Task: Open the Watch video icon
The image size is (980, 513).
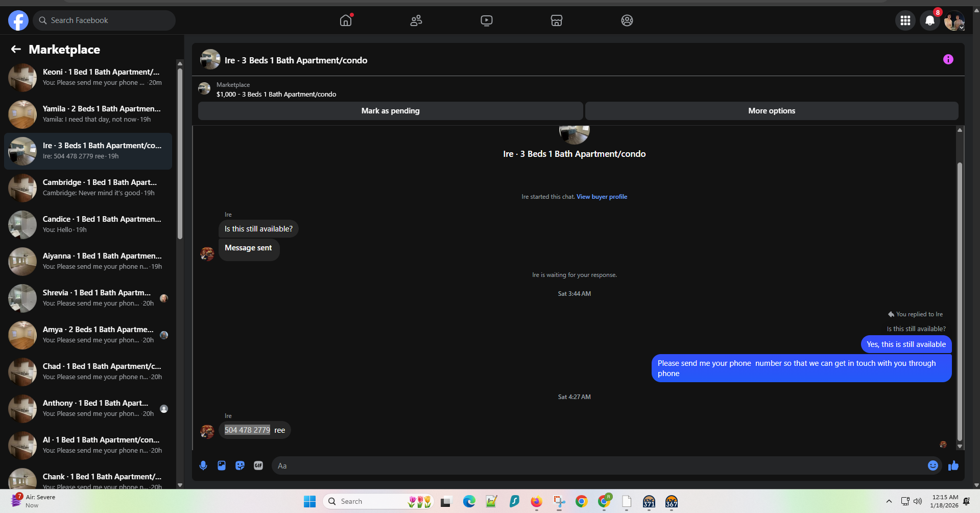Action: pos(487,20)
